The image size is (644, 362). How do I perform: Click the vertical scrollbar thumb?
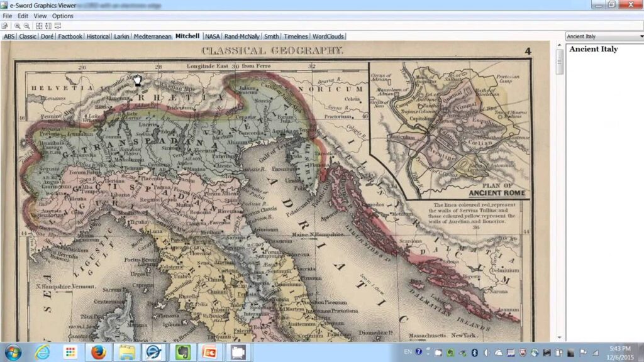point(559,62)
